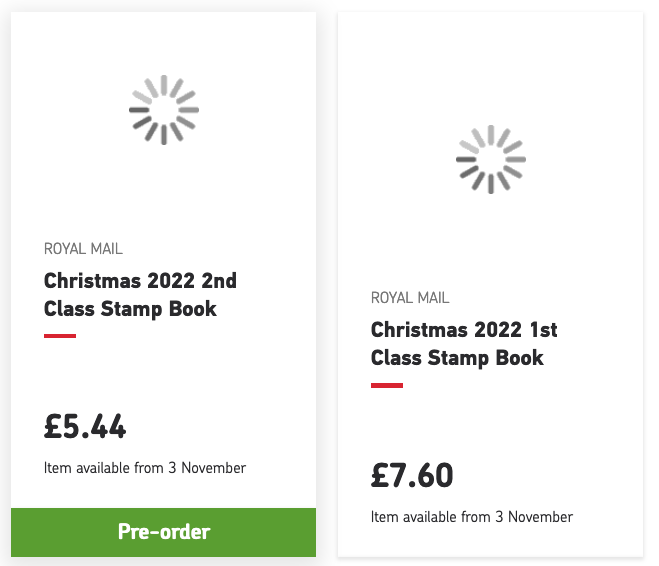Click the pound sign of the £7.60 price

[x=381, y=476]
